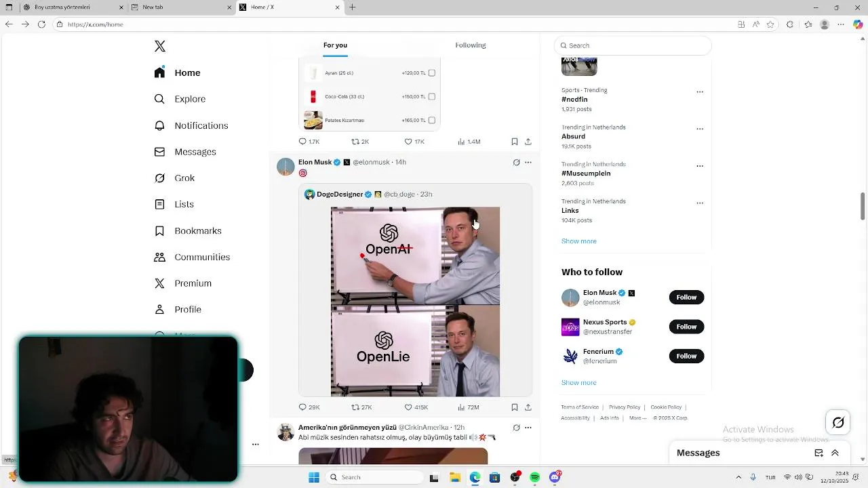Share the post with 1.4M views

click(528, 142)
